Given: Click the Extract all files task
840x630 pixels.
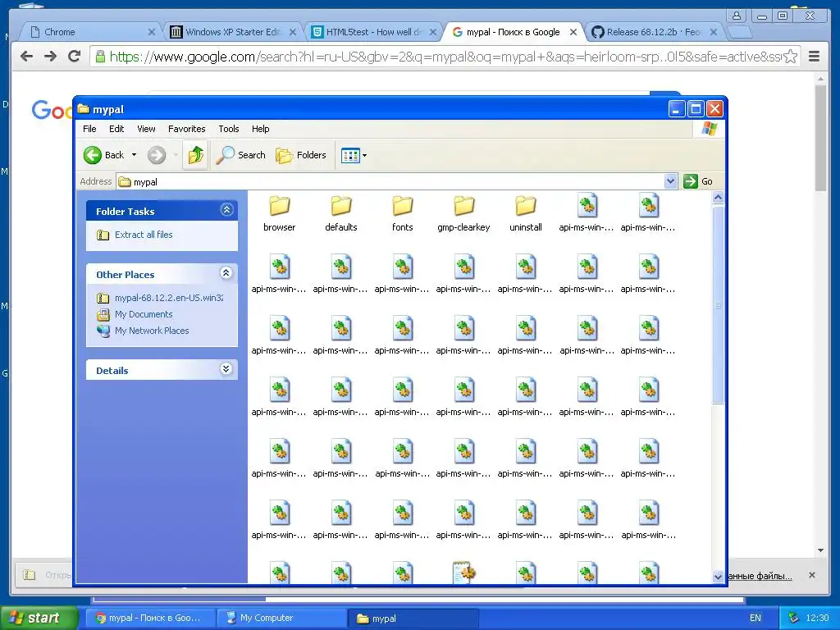Looking at the screenshot, I should point(144,235).
